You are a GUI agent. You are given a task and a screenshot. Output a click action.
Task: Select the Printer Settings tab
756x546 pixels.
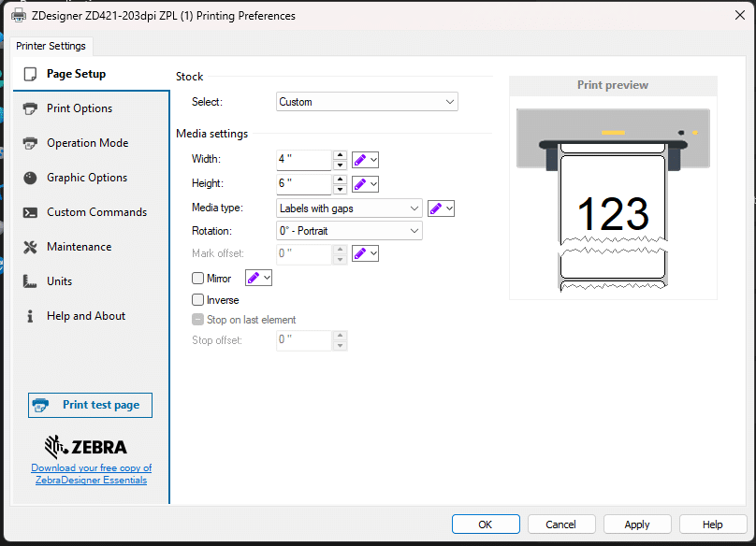click(x=51, y=46)
